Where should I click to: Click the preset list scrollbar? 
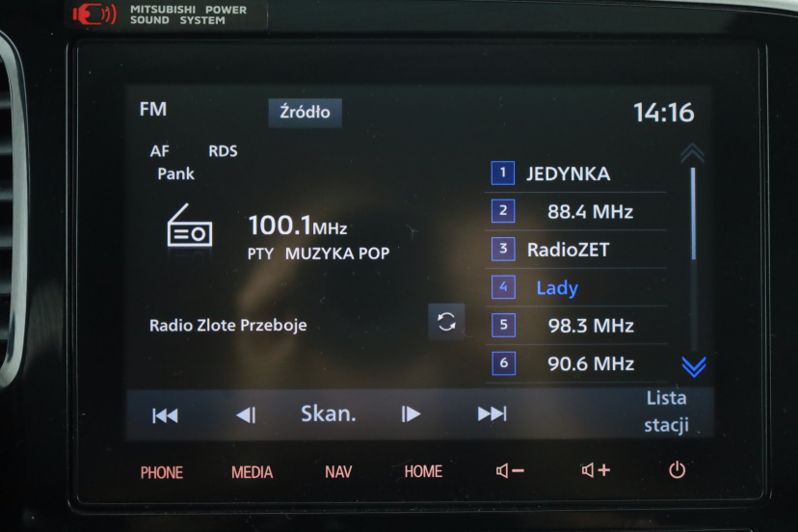click(693, 214)
